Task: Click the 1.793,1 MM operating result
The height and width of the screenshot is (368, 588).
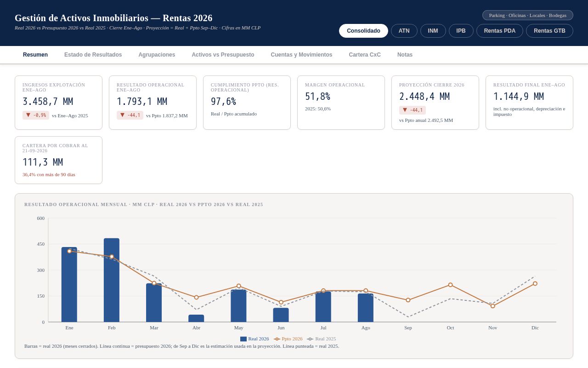Action: pyautogui.click(x=142, y=102)
